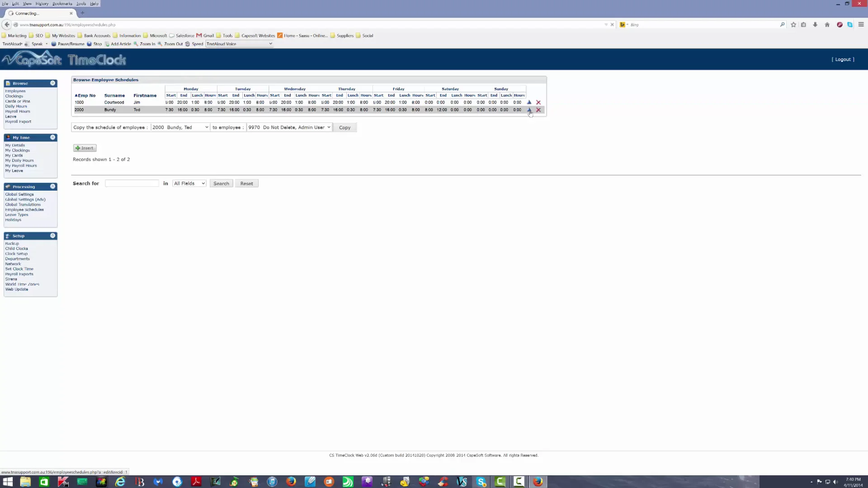
Task: Click the browser back arrow button
Action: (x=6, y=25)
